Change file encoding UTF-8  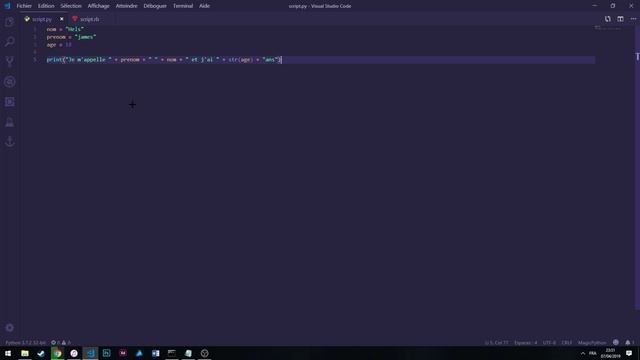click(549, 343)
